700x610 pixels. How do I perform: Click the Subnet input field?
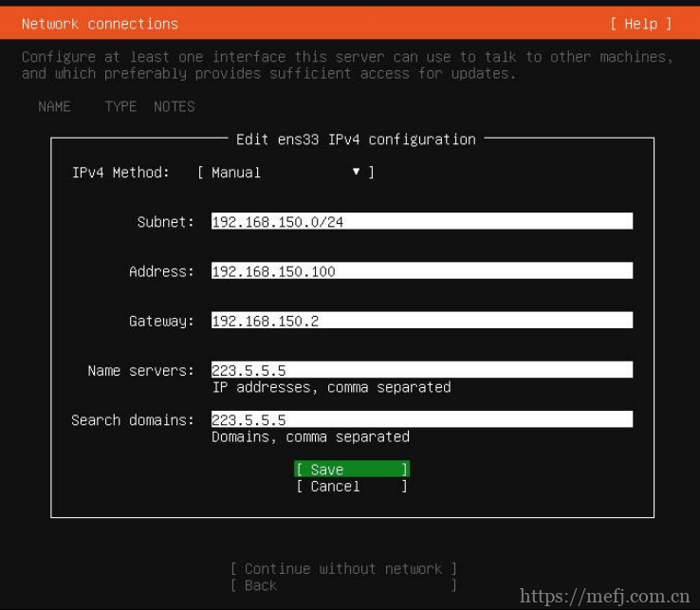pyautogui.click(x=421, y=222)
